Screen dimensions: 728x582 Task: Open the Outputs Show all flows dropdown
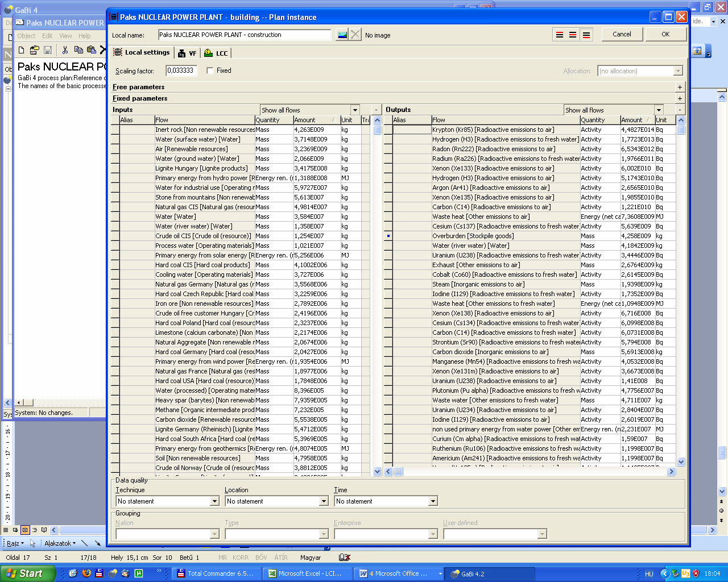click(659, 110)
